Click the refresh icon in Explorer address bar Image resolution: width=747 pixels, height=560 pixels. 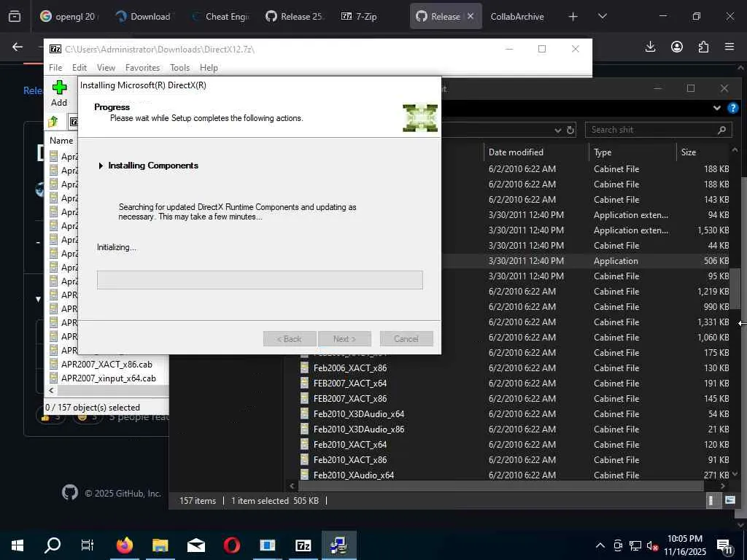[570, 130]
